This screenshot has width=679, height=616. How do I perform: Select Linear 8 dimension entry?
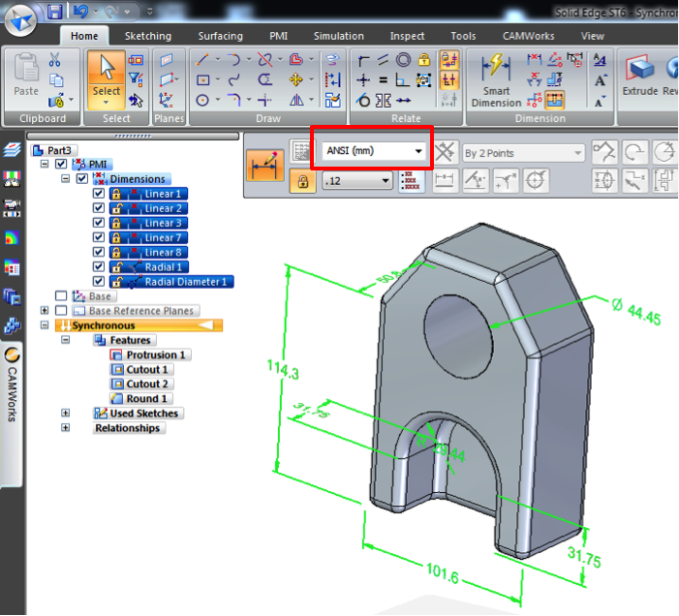click(x=148, y=253)
